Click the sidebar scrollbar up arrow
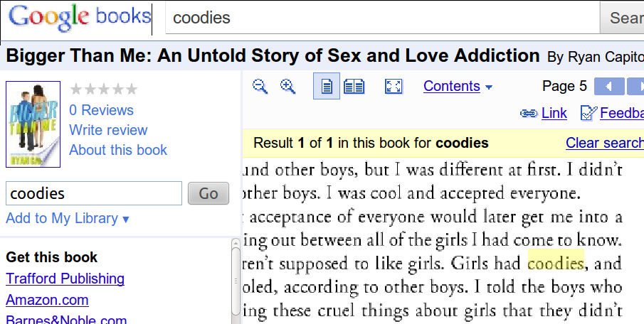The image size is (644, 324). tap(237, 245)
